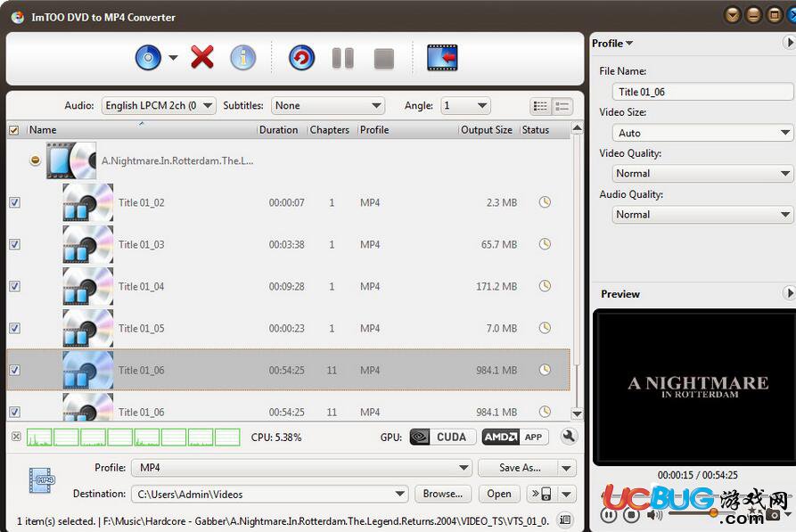The width and height of the screenshot is (796, 532).
Task: Select the Title 01_04 thumbnail
Action: click(x=88, y=286)
